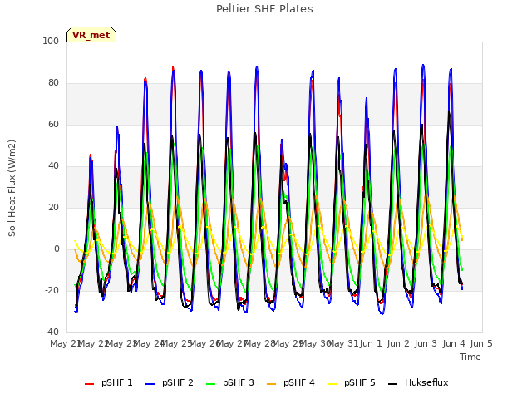This screenshot has height=399, width=532.
Task: Select the pSHF 1 legend label
Action: pyautogui.click(x=117, y=382)
